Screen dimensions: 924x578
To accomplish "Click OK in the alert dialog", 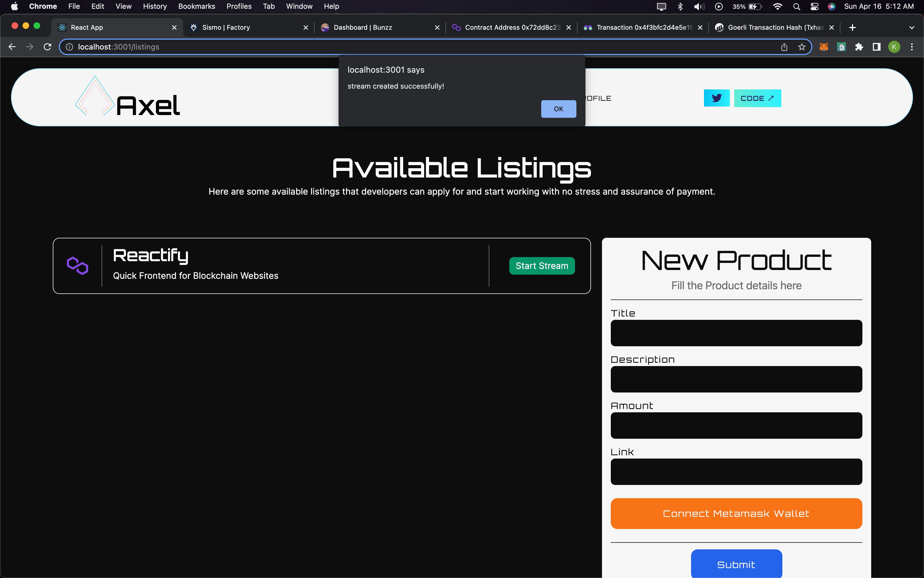I will (558, 109).
